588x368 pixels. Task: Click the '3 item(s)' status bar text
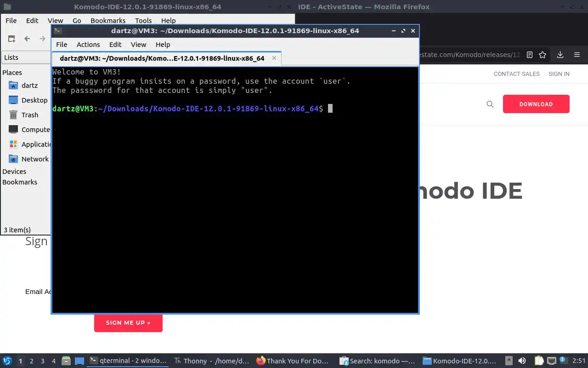click(17, 230)
